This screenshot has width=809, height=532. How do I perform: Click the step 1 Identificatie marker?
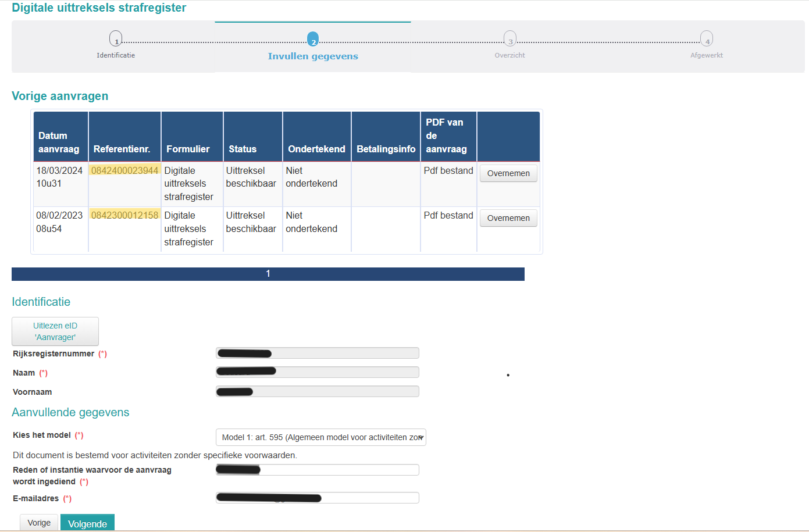116,39
